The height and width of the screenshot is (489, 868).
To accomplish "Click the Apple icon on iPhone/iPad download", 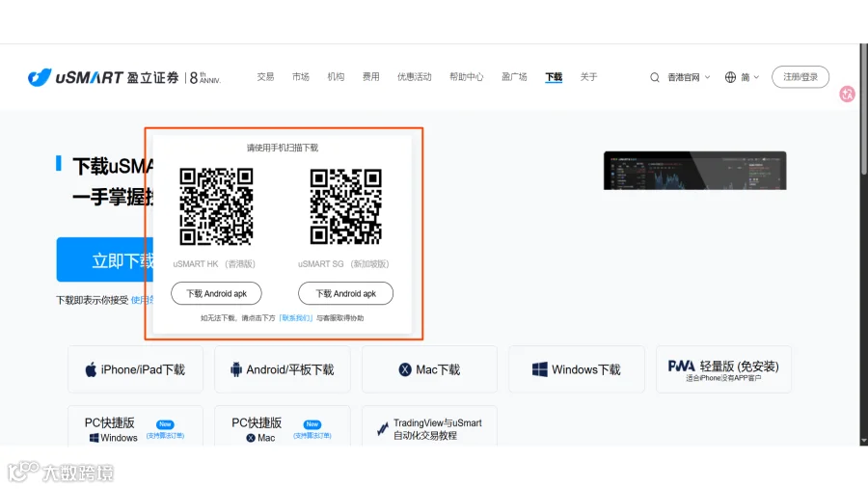I will point(91,369).
